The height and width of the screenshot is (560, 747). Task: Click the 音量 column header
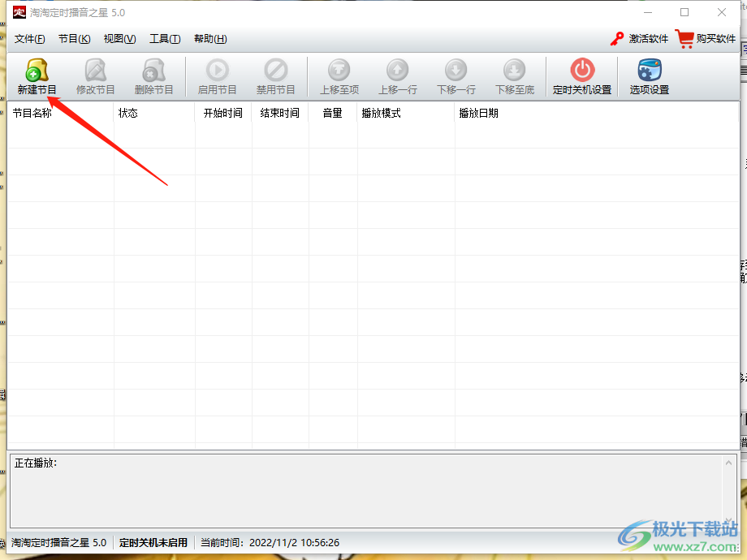[x=333, y=113]
